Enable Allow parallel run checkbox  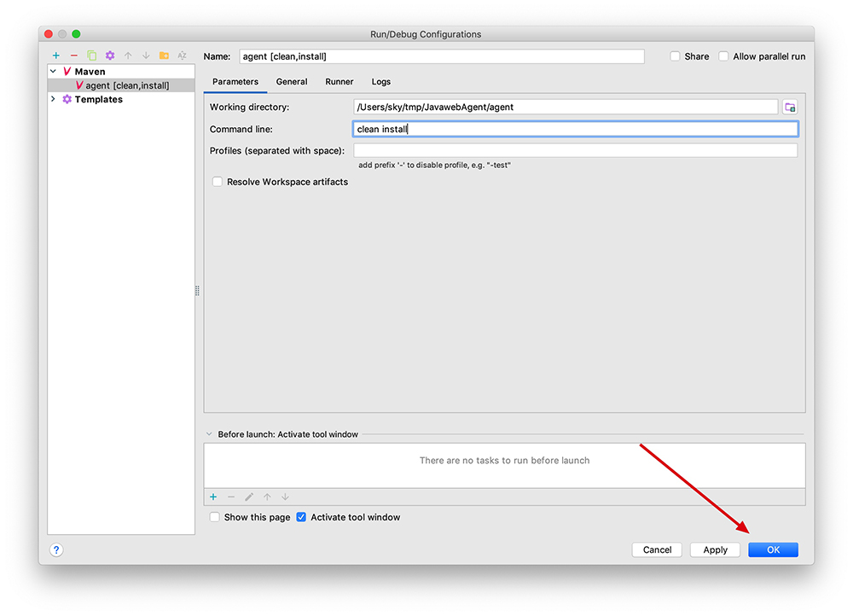(x=723, y=56)
